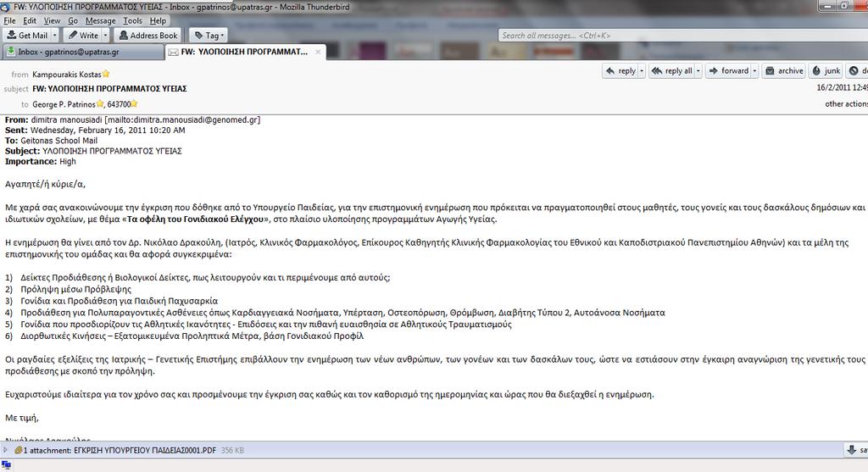Expand the Write dropdown arrow
Screen dimensions: 868x472
pyautogui.click(x=105, y=36)
